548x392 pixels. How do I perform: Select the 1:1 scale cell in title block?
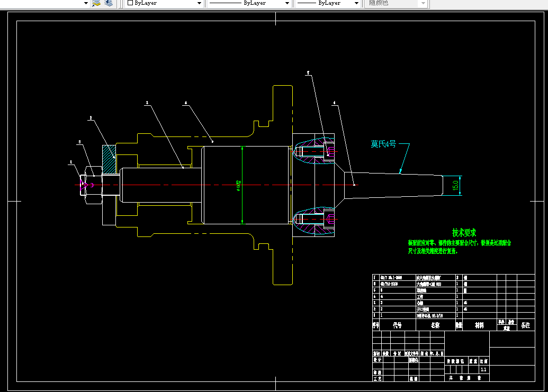point(484,369)
